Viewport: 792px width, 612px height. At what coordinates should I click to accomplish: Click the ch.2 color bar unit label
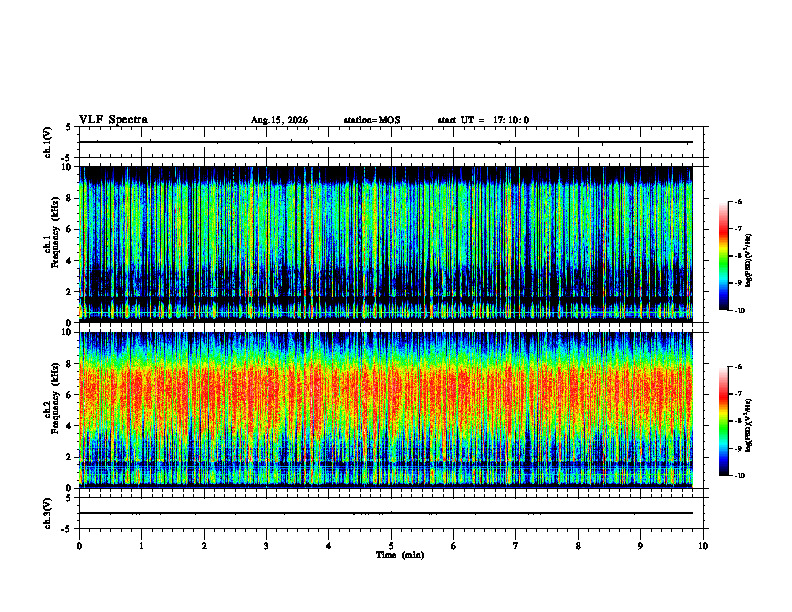pos(748,425)
